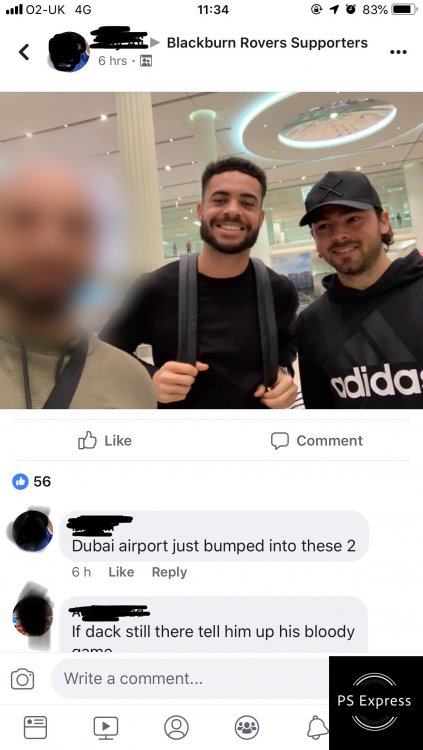Open the airport photo full screen

(212, 251)
